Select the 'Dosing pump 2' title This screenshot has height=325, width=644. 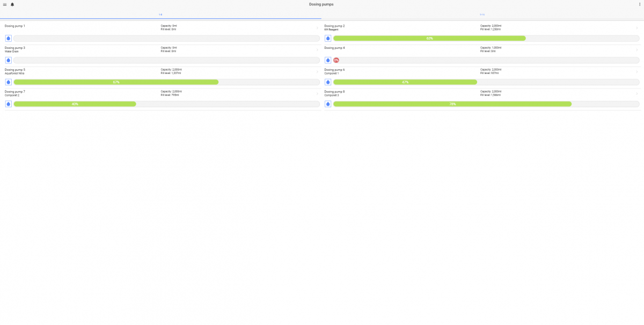coord(335,26)
